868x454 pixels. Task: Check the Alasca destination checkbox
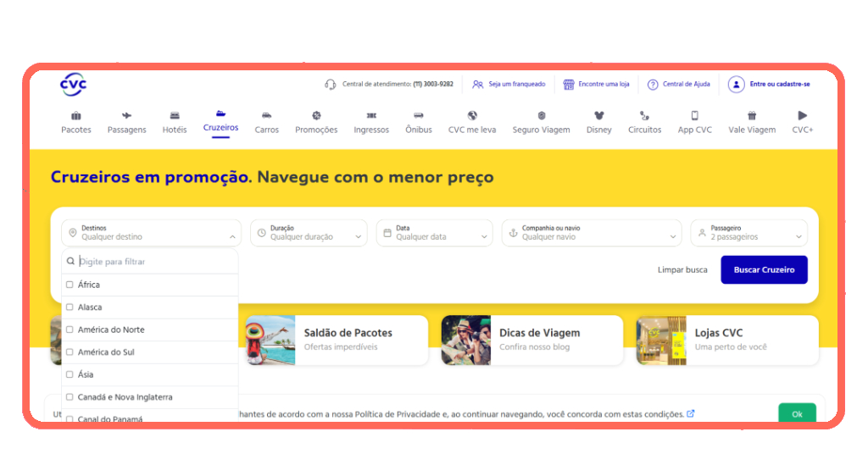[x=70, y=307]
